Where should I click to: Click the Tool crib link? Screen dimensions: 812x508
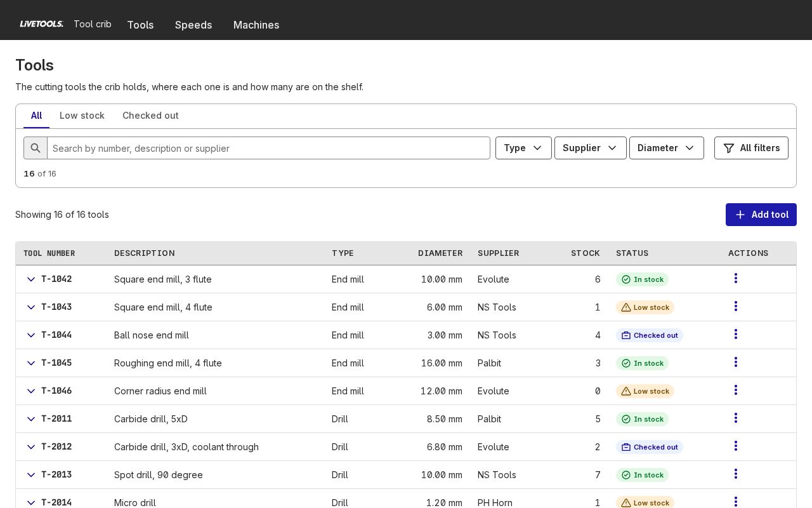click(x=93, y=24)
